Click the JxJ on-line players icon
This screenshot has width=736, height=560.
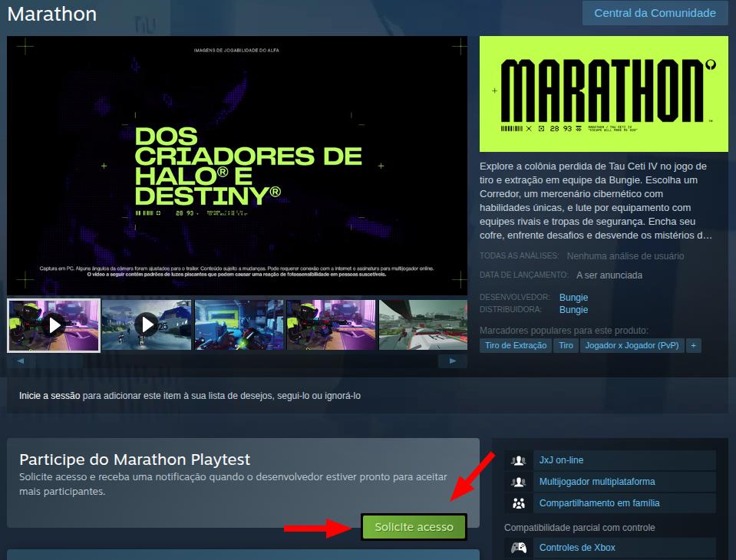tap(520, 460)
